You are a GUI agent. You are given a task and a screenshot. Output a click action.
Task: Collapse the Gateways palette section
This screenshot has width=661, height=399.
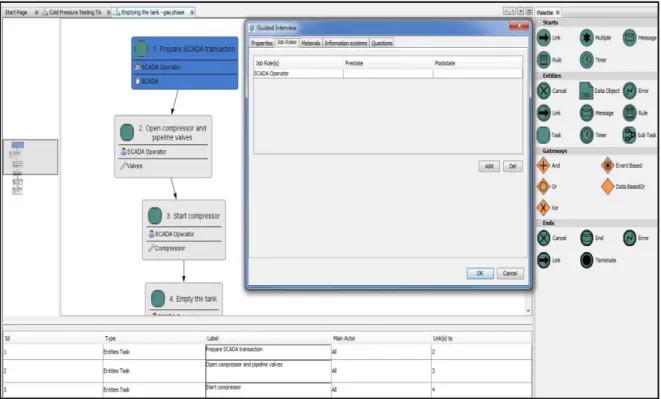[x=539, y=151]
